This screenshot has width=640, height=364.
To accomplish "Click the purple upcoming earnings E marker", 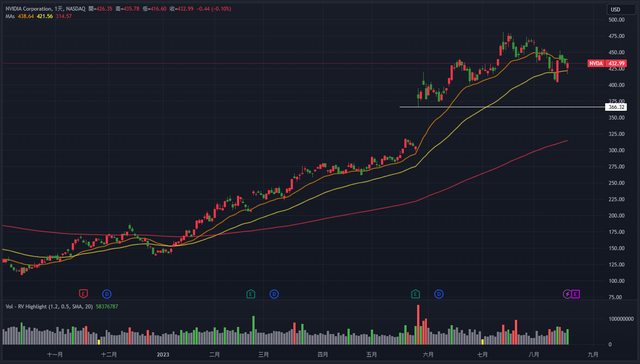I will [x=575, y=294].
